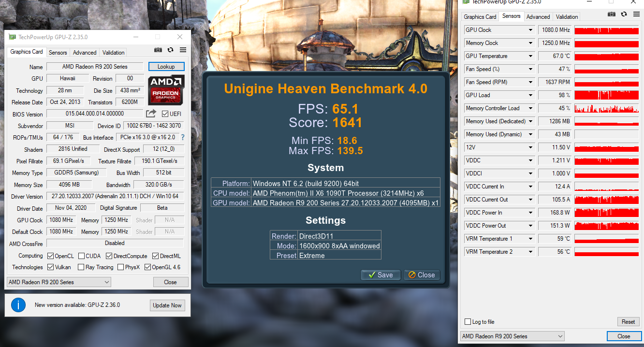Click refresh icon in left GPU-Z window
This screenshot has width=644, height=347.
(x=170, y=50)
